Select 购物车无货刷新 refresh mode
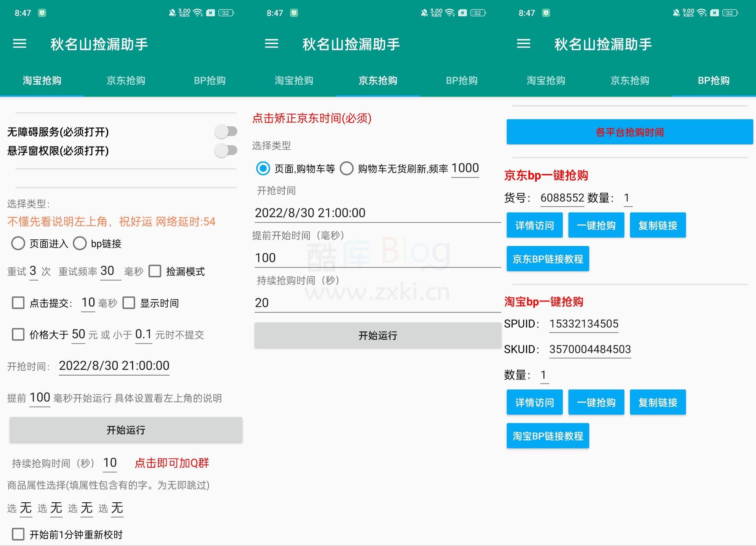 pyautogui.click(x=347, y=168)
